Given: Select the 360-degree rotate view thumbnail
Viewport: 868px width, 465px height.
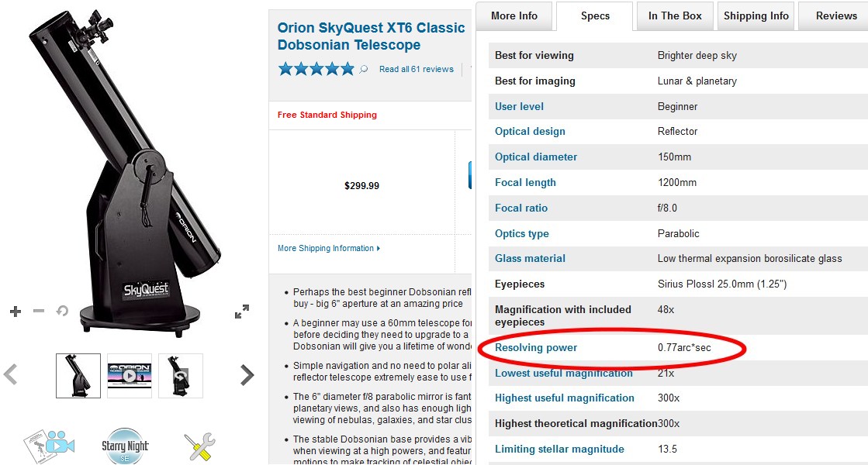Looking at the screenshot, I should [181, 376].
